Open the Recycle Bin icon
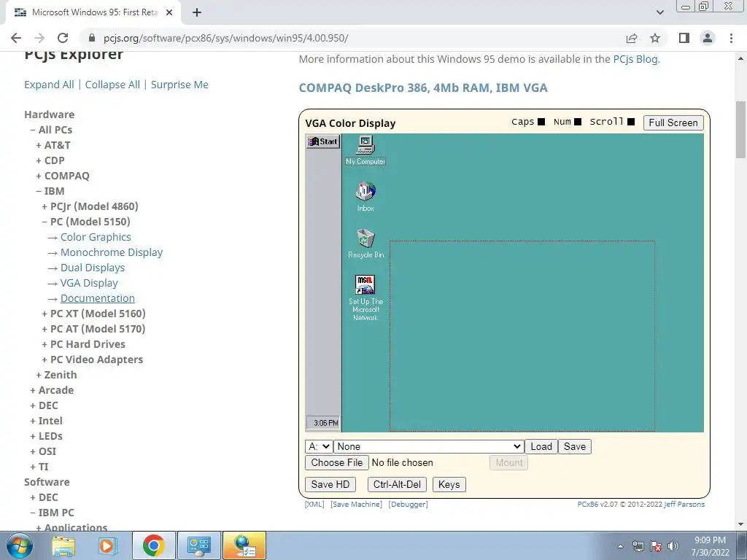 coord(365,244)
